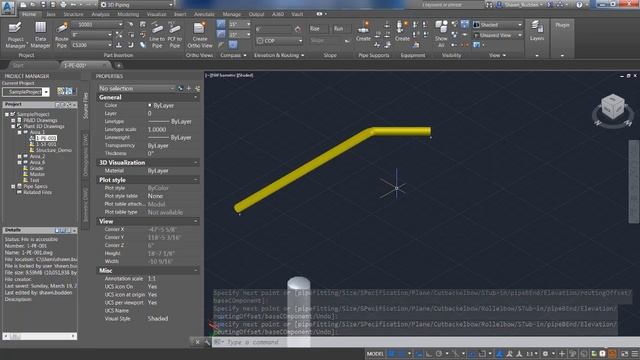Click the Help question mark icon

(x=579, y=4)
